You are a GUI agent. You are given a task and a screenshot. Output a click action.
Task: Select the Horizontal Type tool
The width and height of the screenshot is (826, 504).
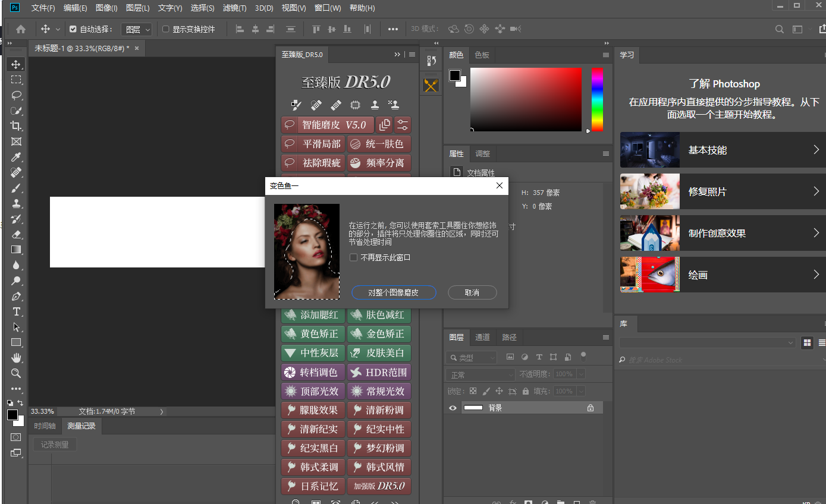16,311
